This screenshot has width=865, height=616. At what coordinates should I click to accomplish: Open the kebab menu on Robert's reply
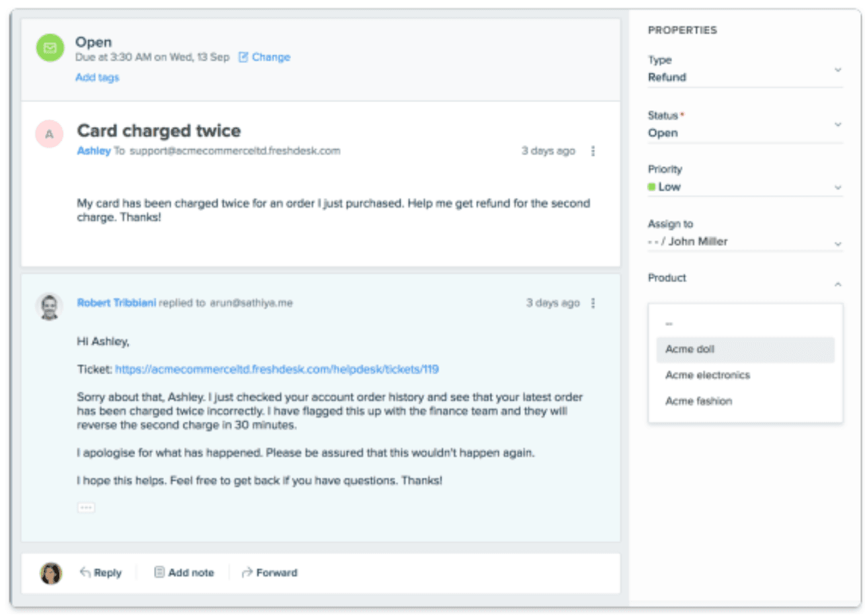(x=593, y=303)
